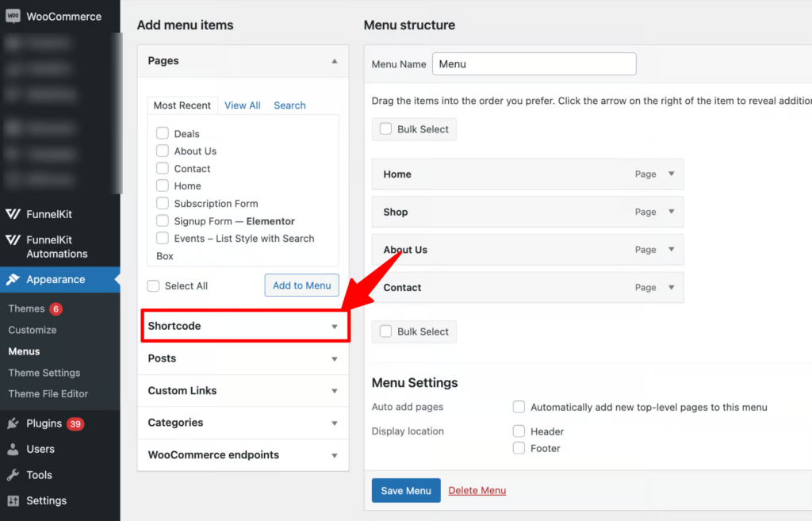Enable the Header display location
Viewport: 812px width, 521px height.
(519, 431)
